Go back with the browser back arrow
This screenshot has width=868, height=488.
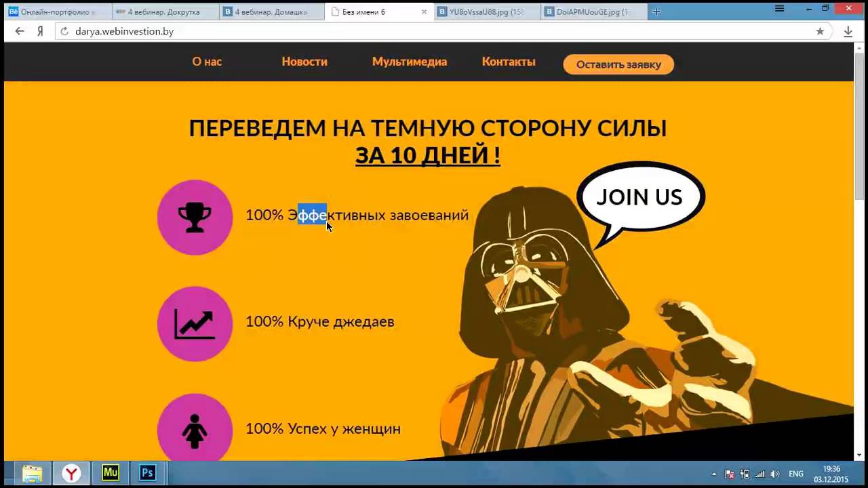click(20, 31)
